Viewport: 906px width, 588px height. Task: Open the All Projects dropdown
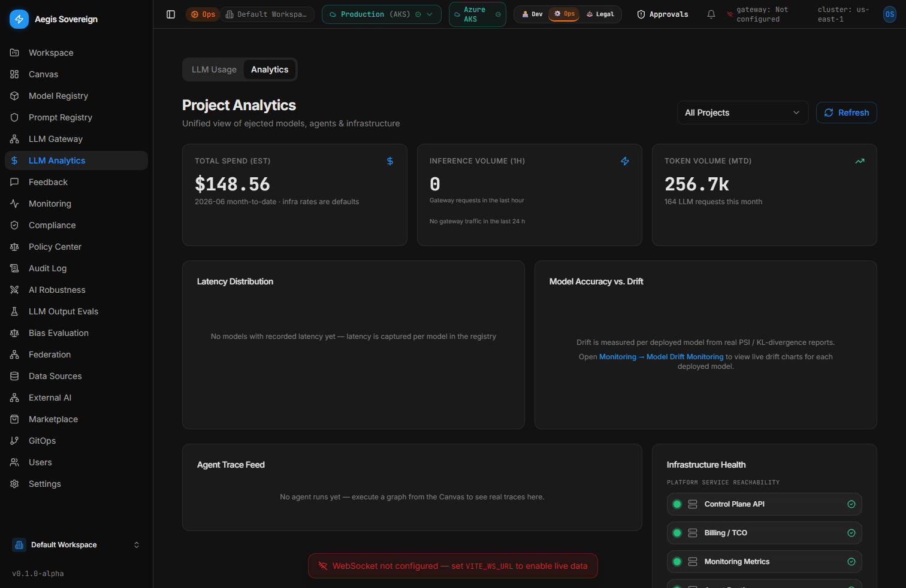point(742,113)
